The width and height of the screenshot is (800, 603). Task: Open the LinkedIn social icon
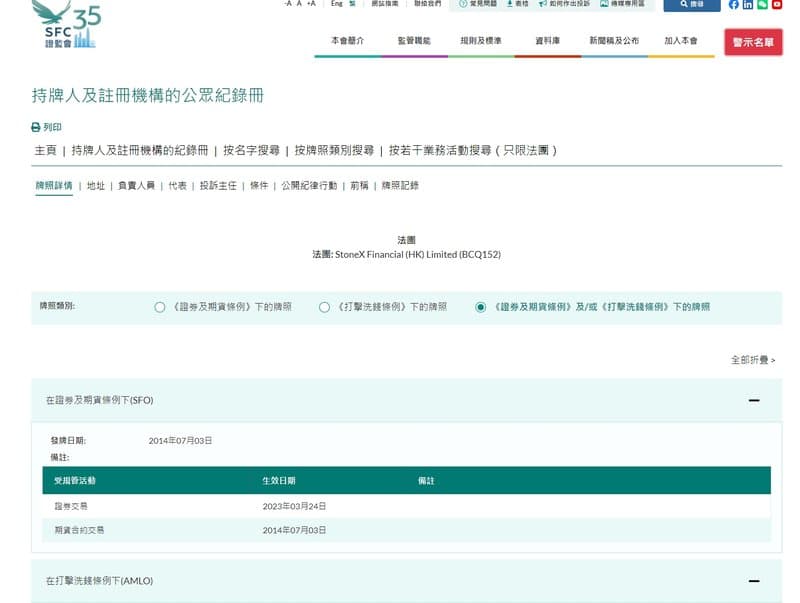point(748,5)
